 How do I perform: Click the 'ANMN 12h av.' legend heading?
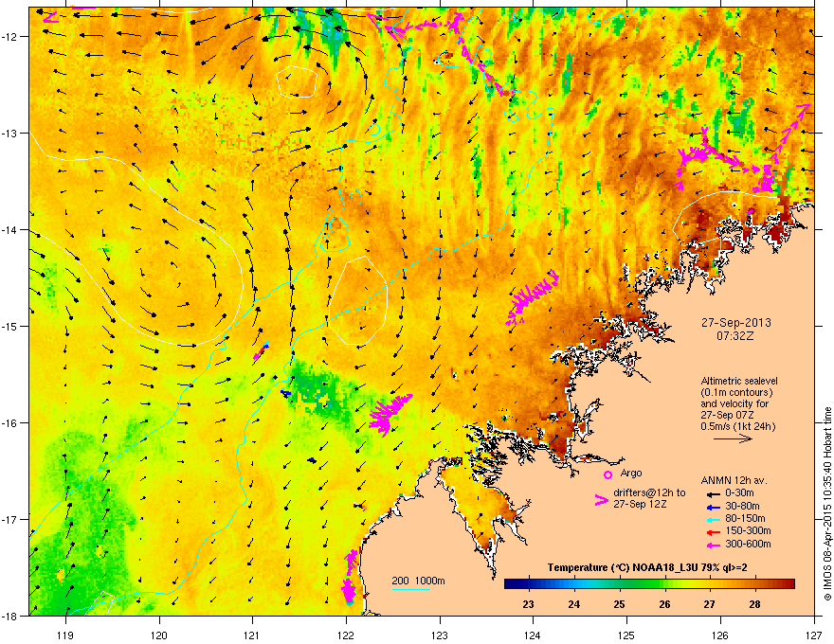click(x=734, y=481)
